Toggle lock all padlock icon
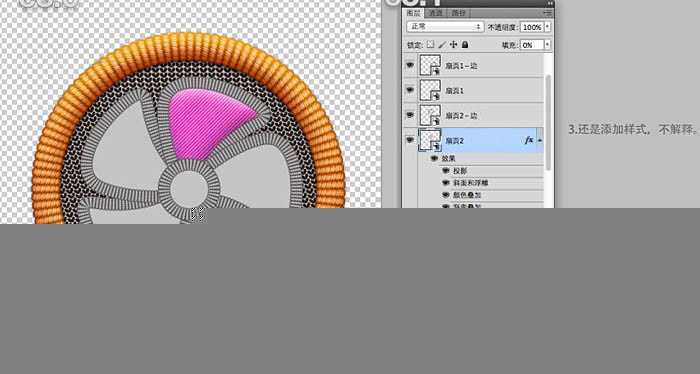This screenshot has width=700, height=374. (465, 45)
